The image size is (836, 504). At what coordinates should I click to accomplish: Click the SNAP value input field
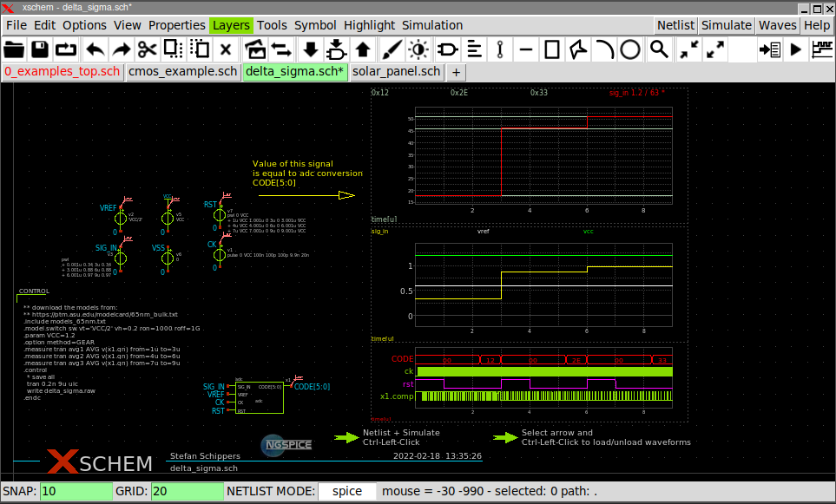coord(76,491)
